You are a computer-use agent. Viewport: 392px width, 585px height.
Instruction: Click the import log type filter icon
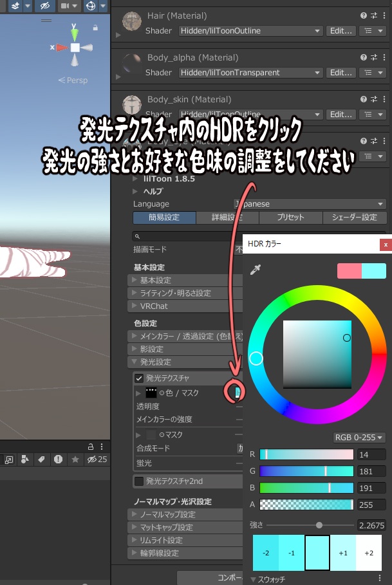click(58, 460)
